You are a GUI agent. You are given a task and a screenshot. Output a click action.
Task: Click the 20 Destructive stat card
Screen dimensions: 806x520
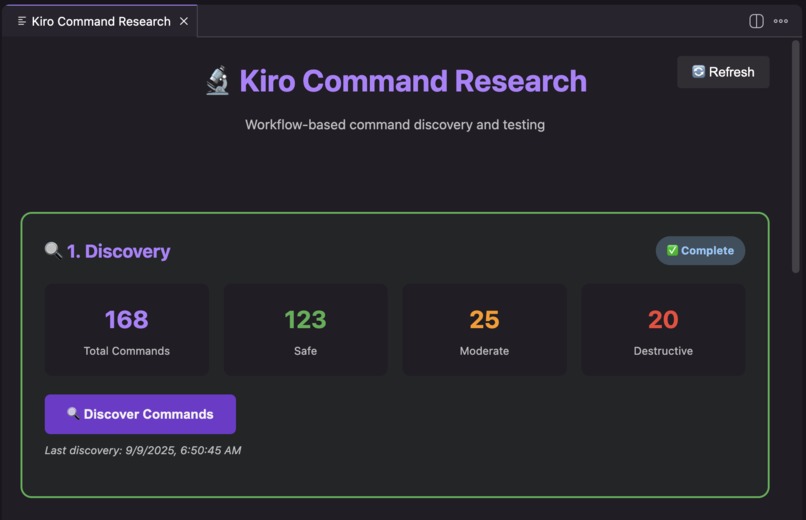663,329
